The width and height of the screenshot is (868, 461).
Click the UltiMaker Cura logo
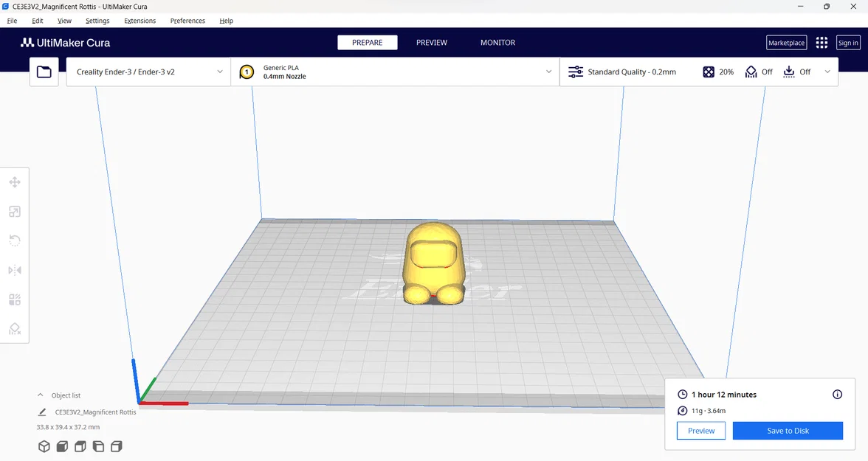point(65,43)
